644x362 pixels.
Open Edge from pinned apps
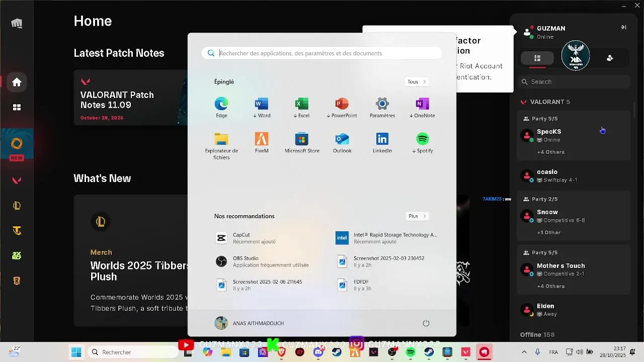pos(221,108)
